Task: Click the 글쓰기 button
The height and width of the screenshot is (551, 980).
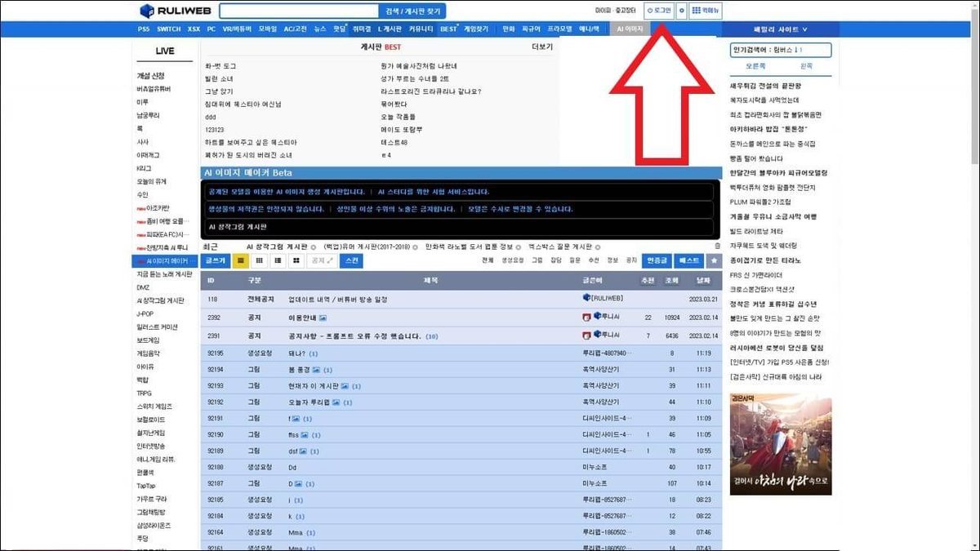Action: pos(216,260)
